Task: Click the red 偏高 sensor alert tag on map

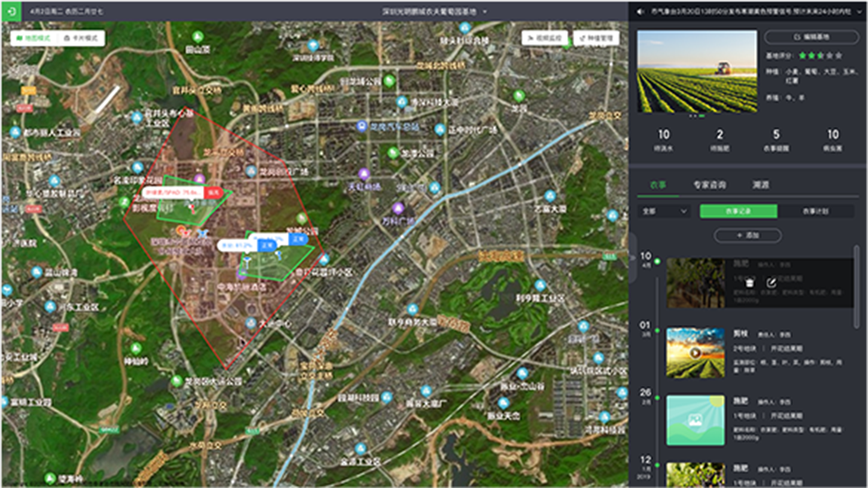Action: click(x=215, y=192)
